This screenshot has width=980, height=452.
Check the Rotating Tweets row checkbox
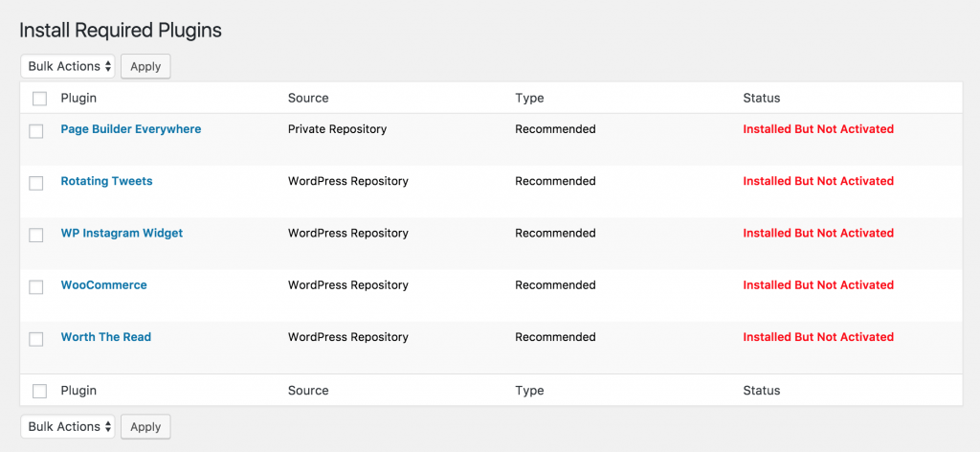pos(36,183)
